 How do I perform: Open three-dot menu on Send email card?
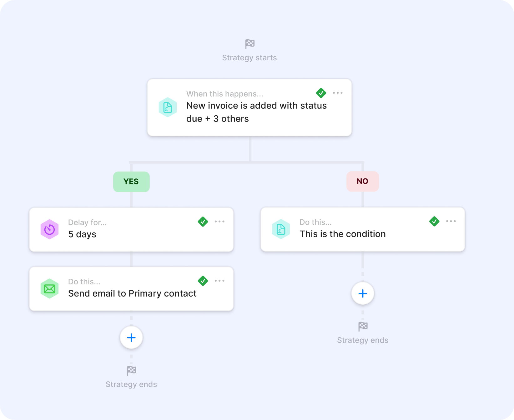point(219,281)
